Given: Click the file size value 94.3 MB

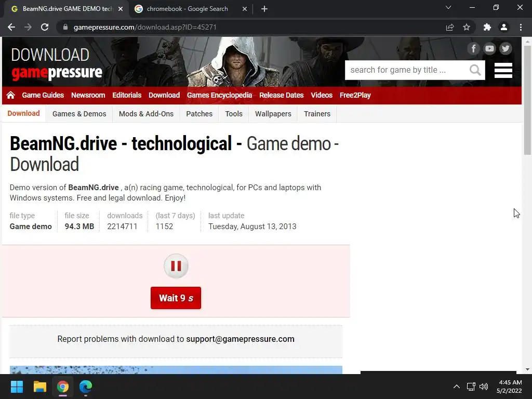Looking at the screenshot, I should tap(79, 227).
